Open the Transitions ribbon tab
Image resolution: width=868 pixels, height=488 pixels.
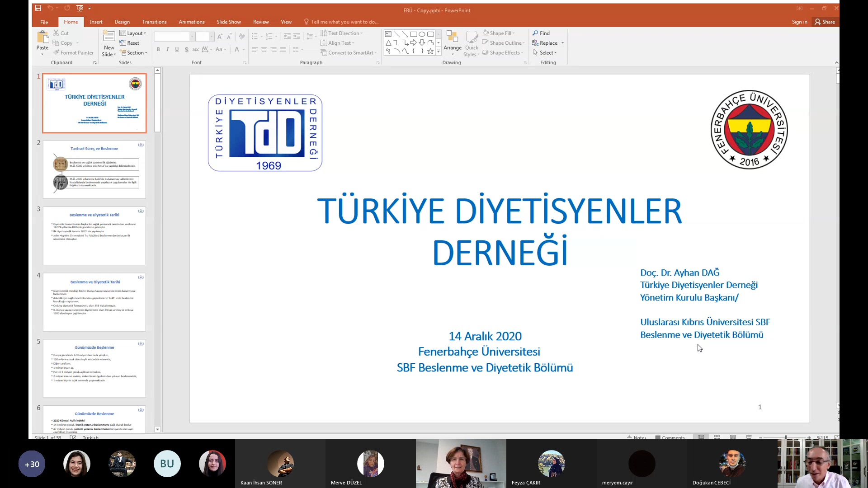click(154, 22)
